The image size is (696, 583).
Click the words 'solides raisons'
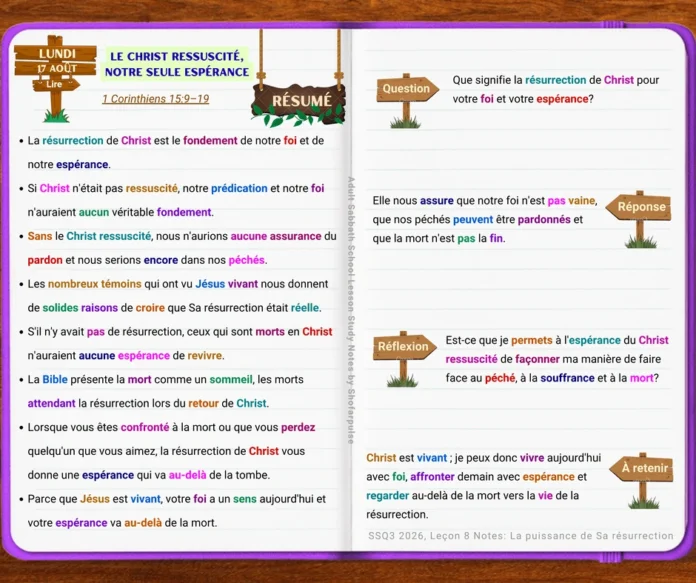pyautogui.click(x=80, y=308)
